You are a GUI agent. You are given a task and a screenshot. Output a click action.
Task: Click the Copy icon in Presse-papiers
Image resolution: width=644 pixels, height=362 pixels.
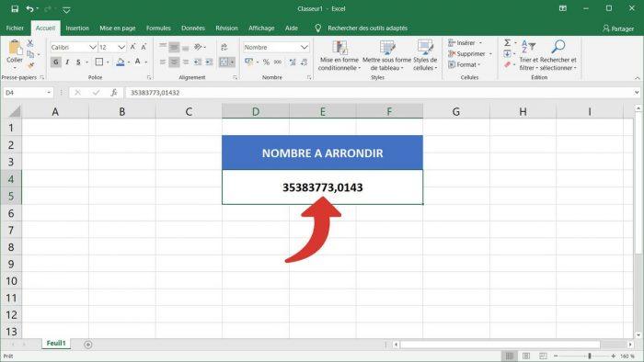tap(30, 54)
